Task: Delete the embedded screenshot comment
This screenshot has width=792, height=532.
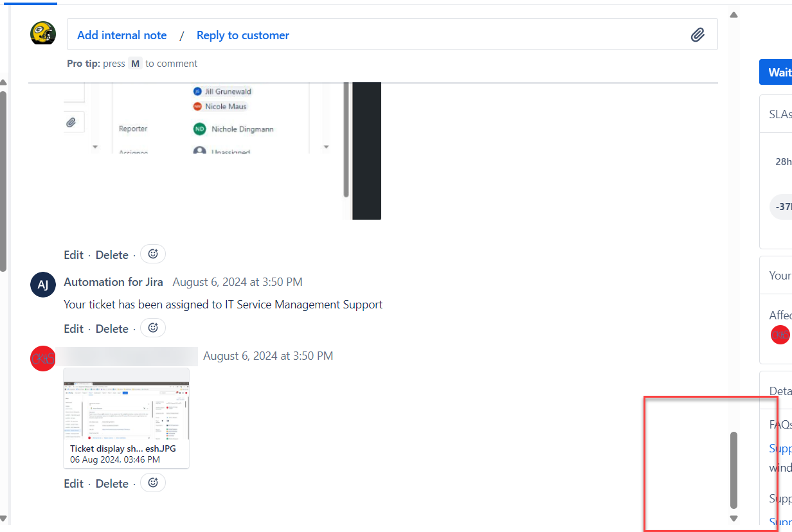Action: click(x=112, y=254)
